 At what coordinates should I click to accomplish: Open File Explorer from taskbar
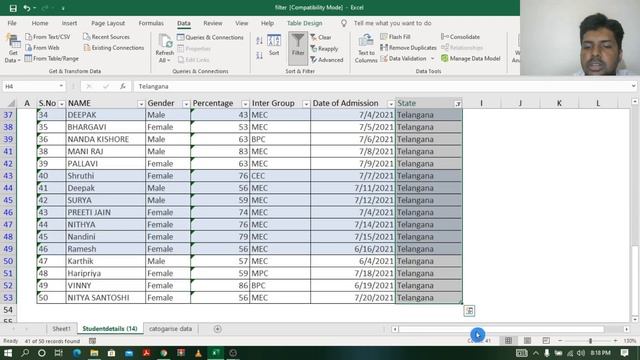pyautogui.click(x=94, y=353)
